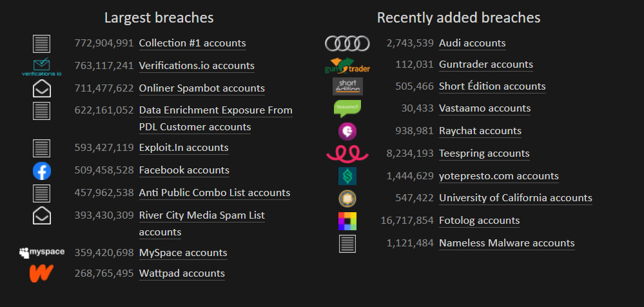Click the MySpace logo

[42, 252]
